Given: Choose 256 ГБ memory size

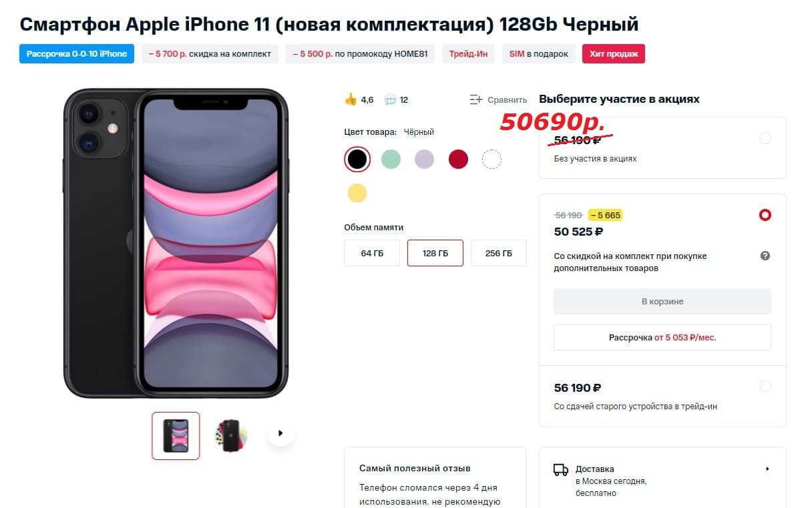Looking at the screenshot, I should [499, 253].
